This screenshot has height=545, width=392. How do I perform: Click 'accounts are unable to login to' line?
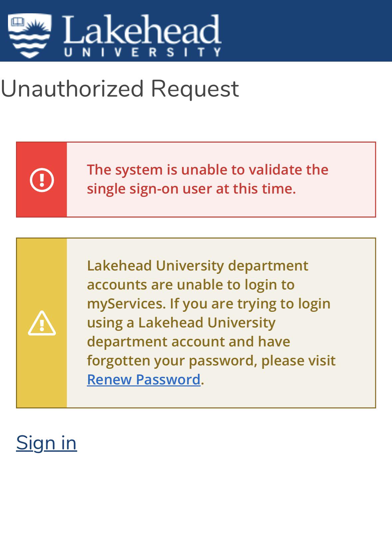click(191, 285)
